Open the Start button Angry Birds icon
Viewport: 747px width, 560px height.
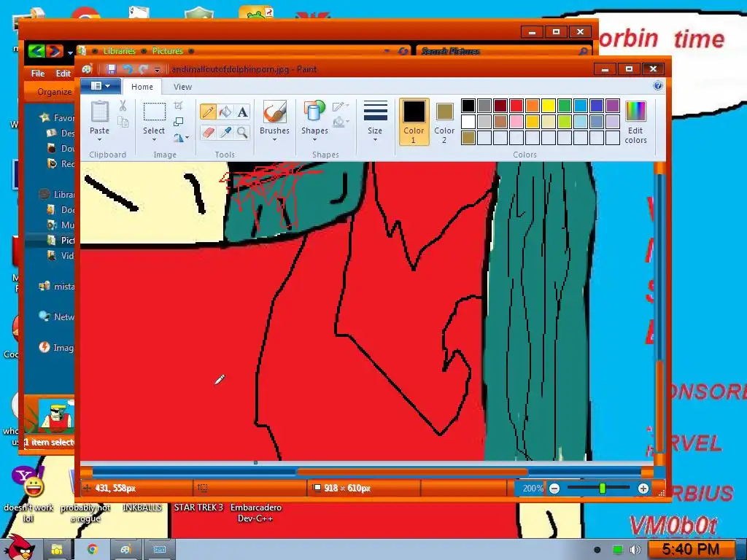coord(20,548)
